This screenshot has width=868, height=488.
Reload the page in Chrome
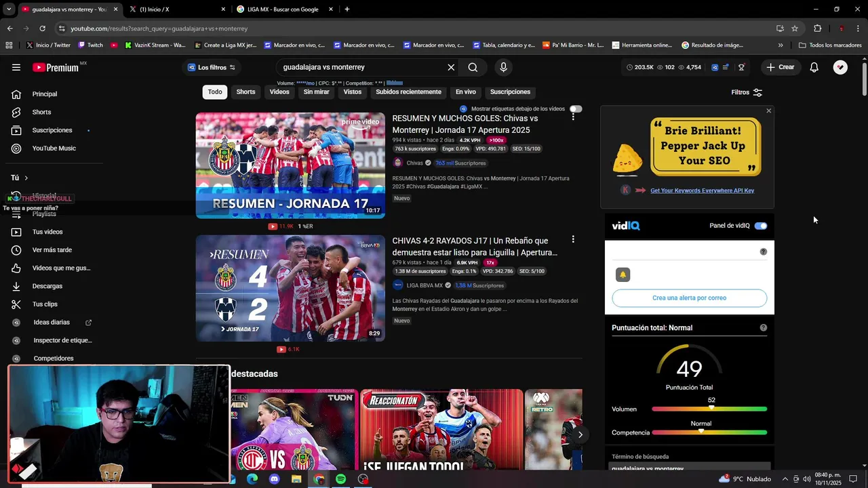(42, 28)
